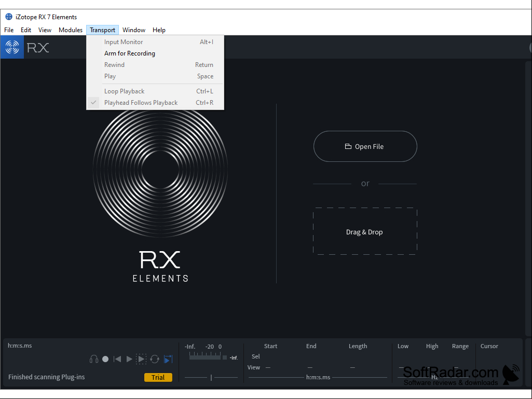Toggle Loop Playback menu entry
Viewport: 532px width, 399px height.
coord(155,91)
